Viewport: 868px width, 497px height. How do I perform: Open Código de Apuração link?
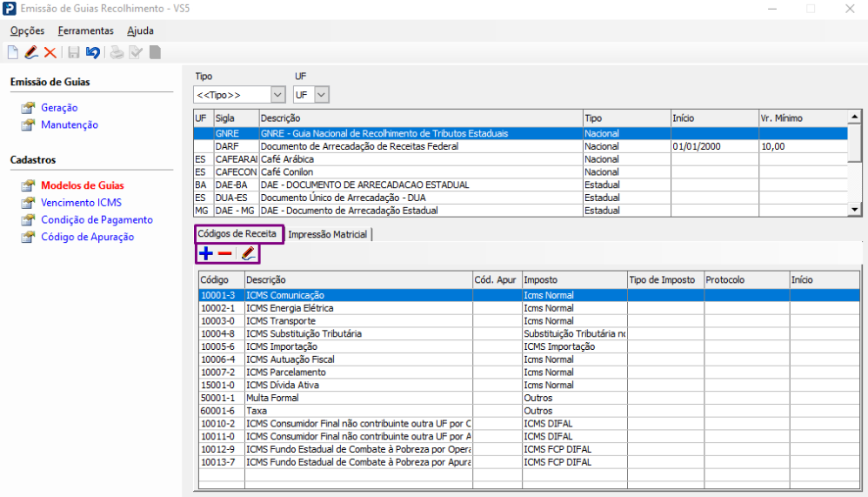87,237
